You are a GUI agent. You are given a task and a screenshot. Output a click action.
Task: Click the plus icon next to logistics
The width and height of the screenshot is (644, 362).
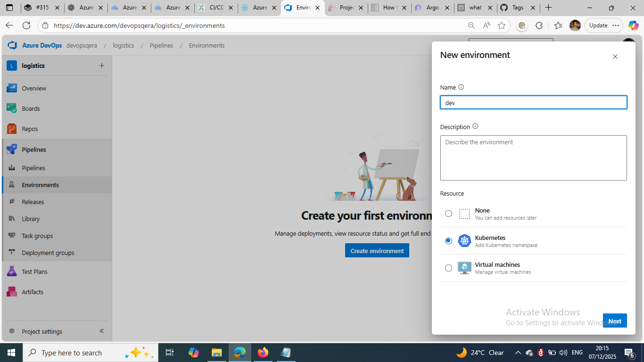point(101,66)
